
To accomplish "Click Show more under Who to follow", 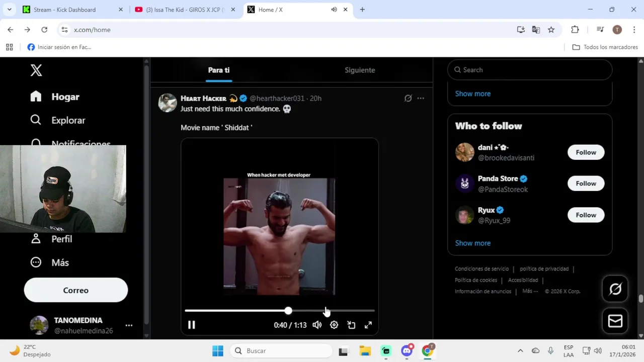I will click(x=473, y=243).
